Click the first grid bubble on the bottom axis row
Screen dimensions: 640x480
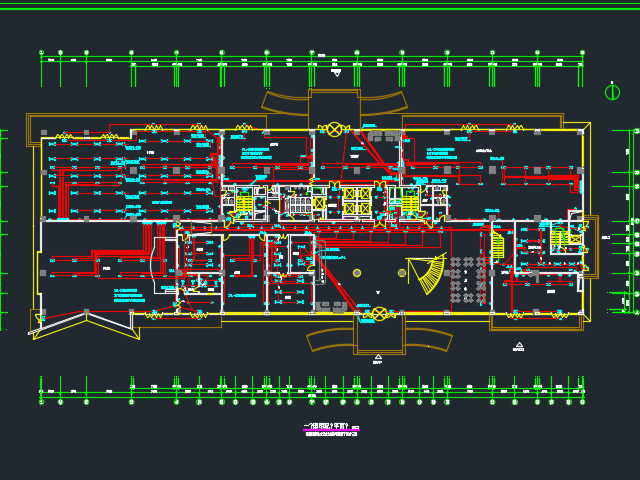[x=41, y=402]
